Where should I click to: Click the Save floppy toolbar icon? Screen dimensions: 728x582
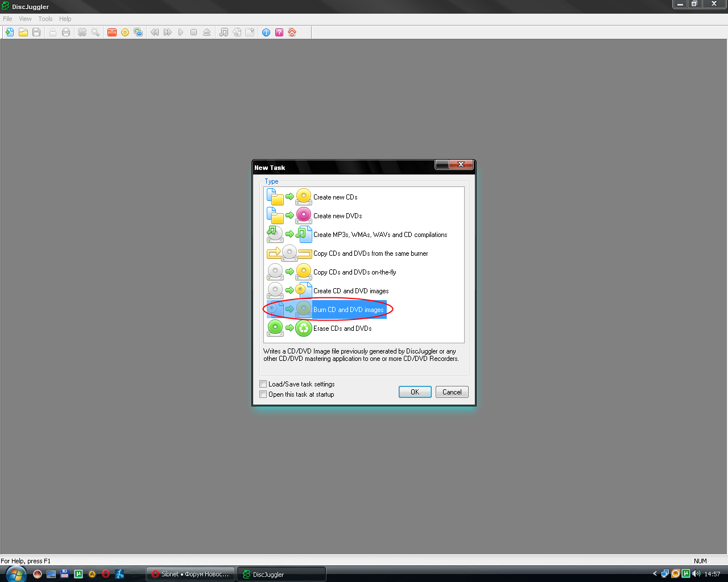pos(36,32)
